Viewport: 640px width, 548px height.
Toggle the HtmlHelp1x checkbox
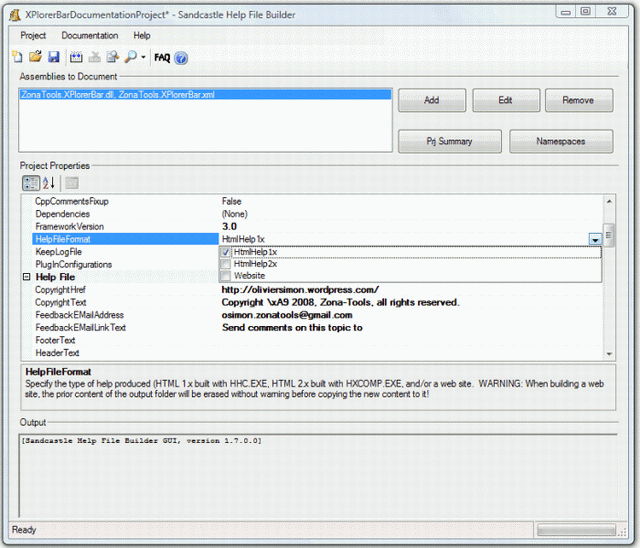pos(225,252)
